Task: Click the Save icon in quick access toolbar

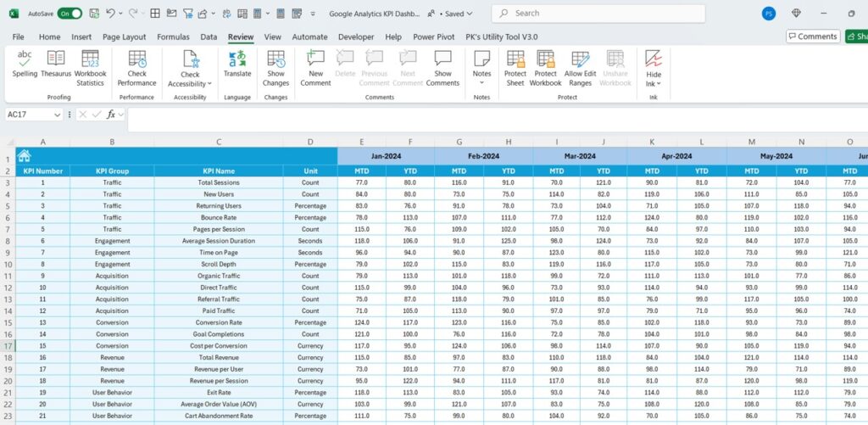Action: coord(94,14)
